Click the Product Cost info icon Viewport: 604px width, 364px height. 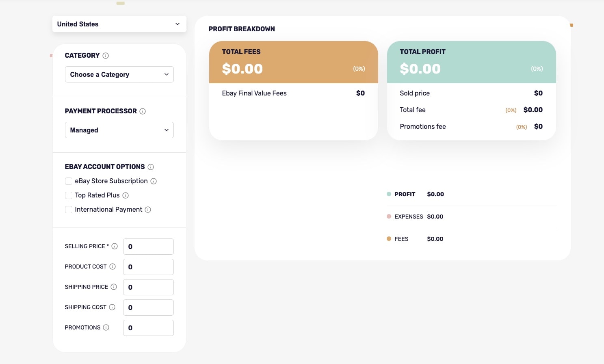pyautogui.click(x=112, y=266)
